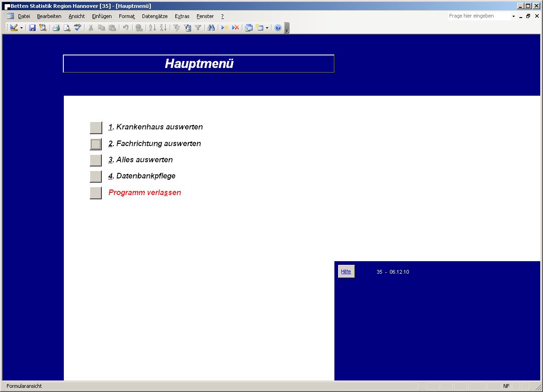Click the blue Help question mark icon
Screen dimensions: 543x392
point(278,28)
